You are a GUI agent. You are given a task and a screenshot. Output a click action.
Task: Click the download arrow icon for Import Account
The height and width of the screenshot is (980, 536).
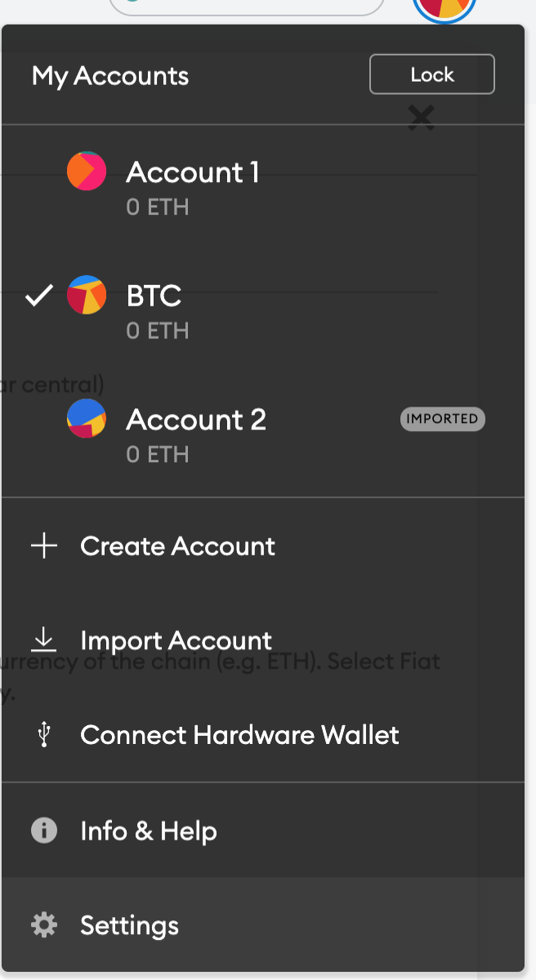tap(44, 640)
